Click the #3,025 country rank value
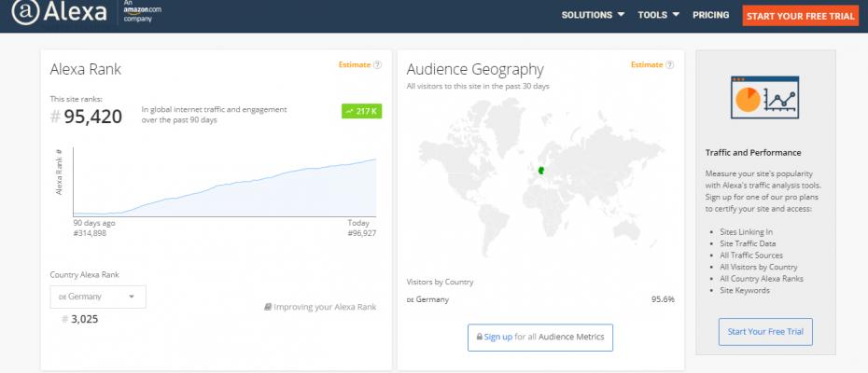 click(x=79, y=319)
